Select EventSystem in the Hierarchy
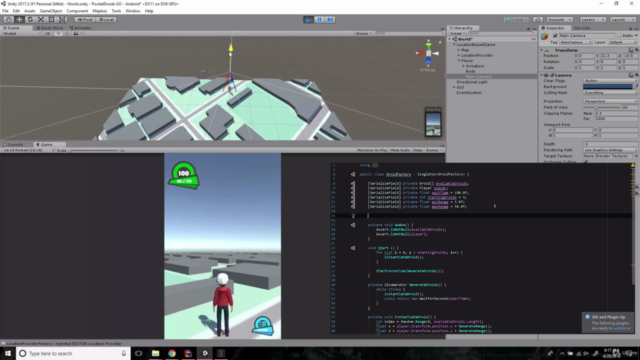 (469, 93)
